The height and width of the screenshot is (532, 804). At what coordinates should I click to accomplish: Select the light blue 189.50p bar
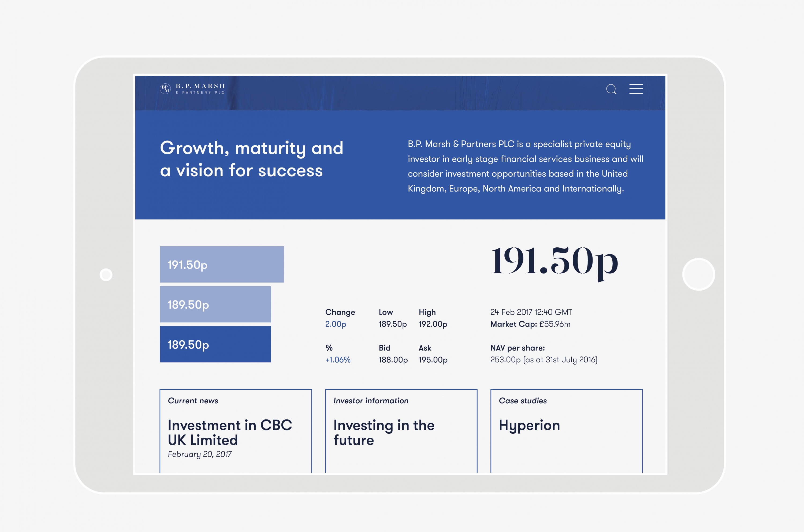(x=215, y=304)
